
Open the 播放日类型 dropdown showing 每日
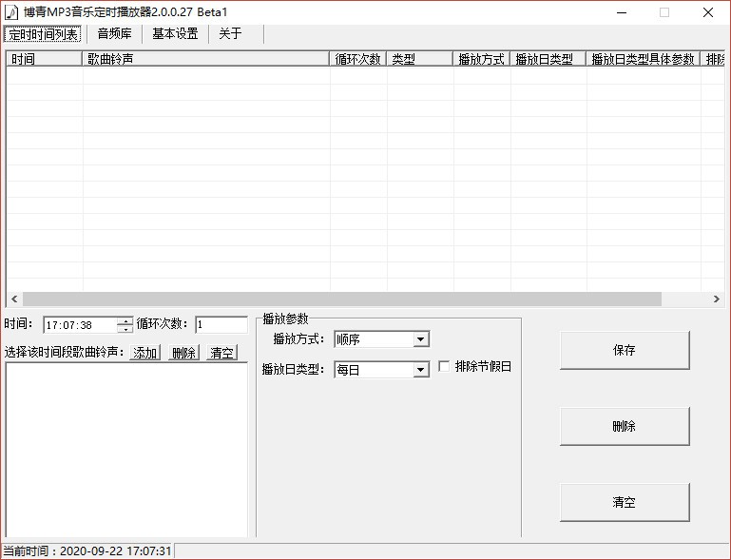[382, 370]
